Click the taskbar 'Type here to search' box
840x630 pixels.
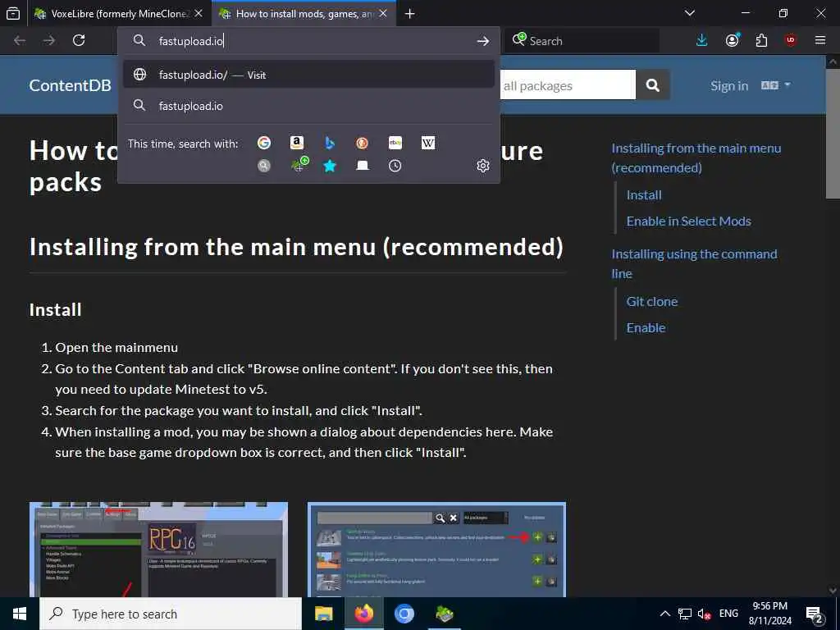[171, 614]
